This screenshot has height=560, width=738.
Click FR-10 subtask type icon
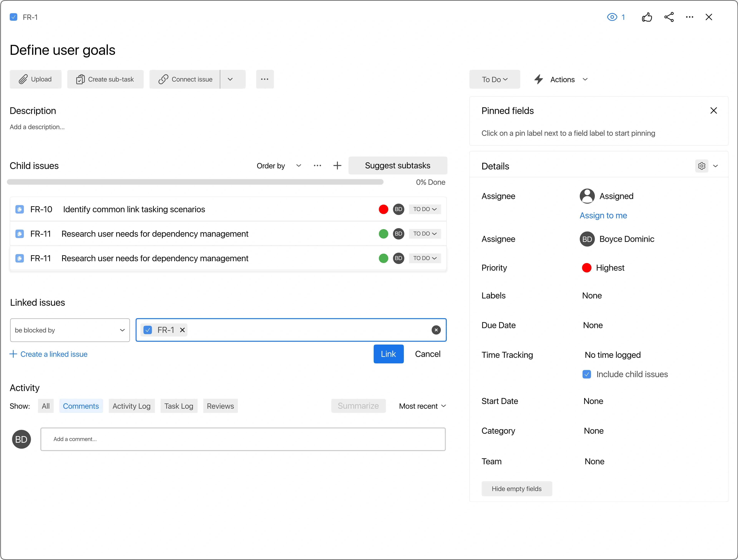point(20,210)
